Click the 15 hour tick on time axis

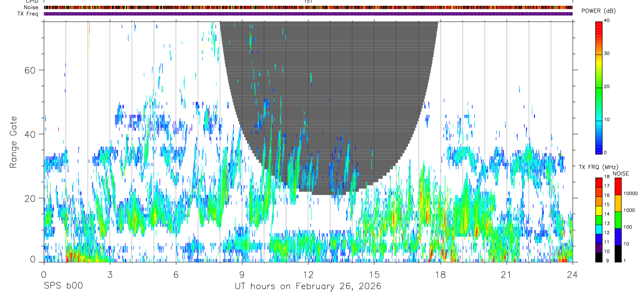(374, 274)
